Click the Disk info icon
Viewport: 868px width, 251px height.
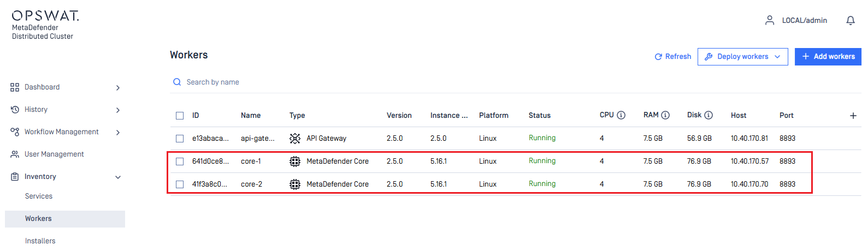(x=708, y=115)
